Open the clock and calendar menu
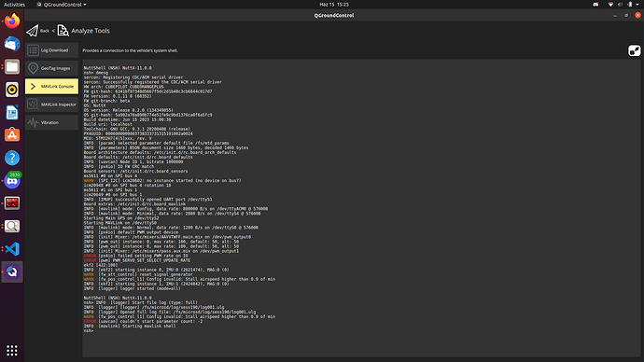The width and height of the screenshot is (644, 362). coord(334,5)
